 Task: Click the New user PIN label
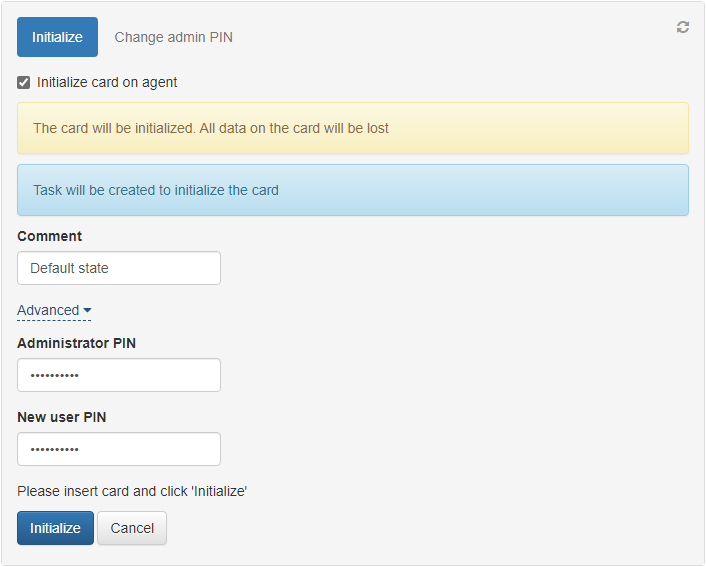click(62, 417)
